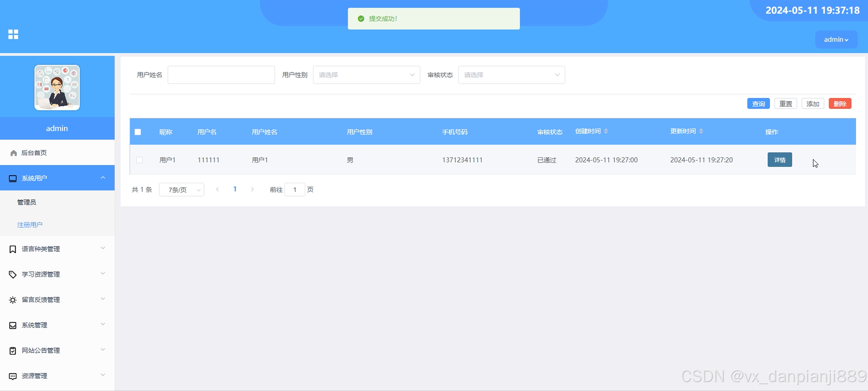Click the bookmark icon for 语言种类管理

pyautogui.click(x=13, y=249)
